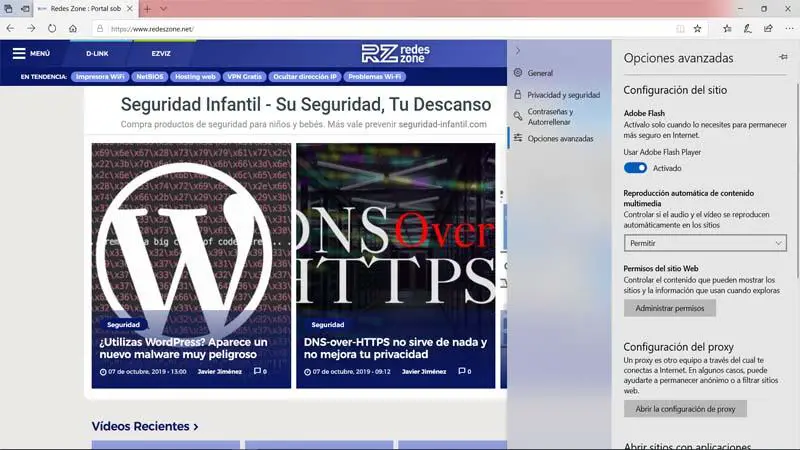This screenshot has width=800, height=450.
Task: Click Abrir la configuración de proxy
Action: [x=685, y=409]
